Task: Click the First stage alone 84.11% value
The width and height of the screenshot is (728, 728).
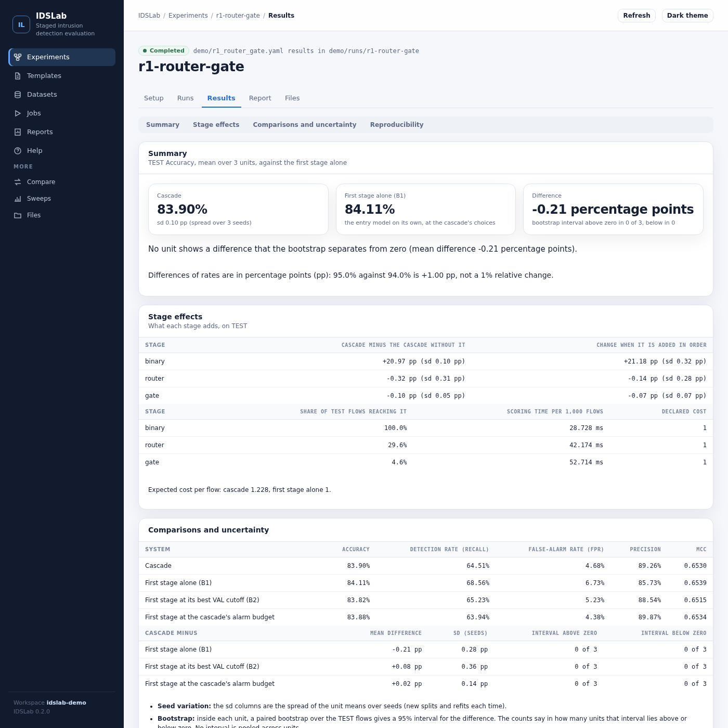Action: pos(370,209)
